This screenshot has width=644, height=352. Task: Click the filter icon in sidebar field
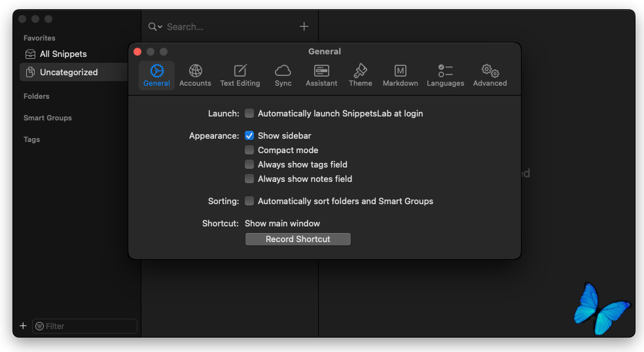(x=39, y=326)
